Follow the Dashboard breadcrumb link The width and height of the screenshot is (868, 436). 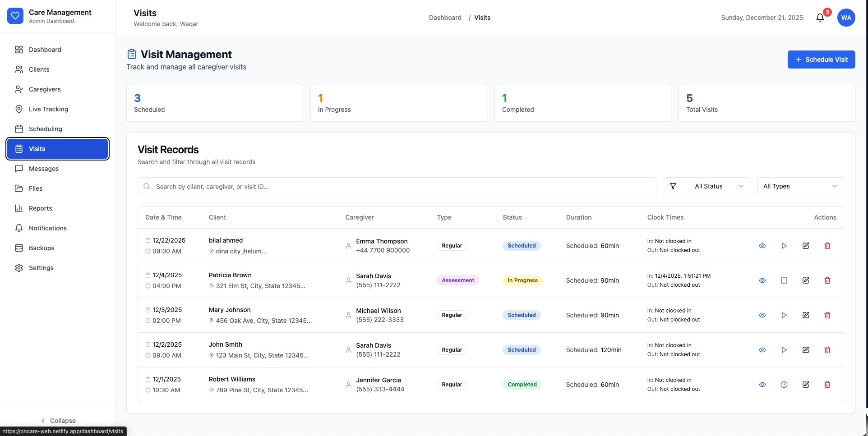pyautogui.click(x=445, y=18)
